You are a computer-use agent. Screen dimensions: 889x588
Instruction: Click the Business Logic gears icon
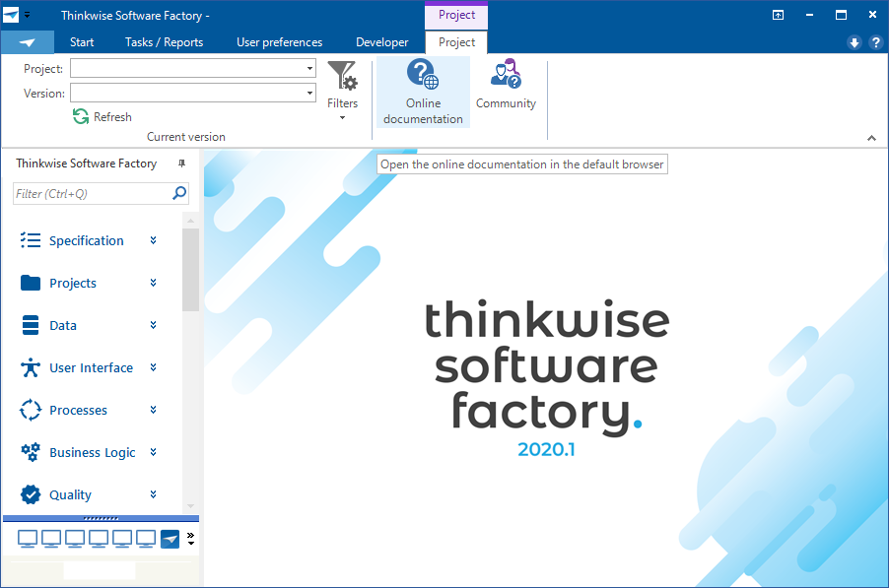(30, 452)
